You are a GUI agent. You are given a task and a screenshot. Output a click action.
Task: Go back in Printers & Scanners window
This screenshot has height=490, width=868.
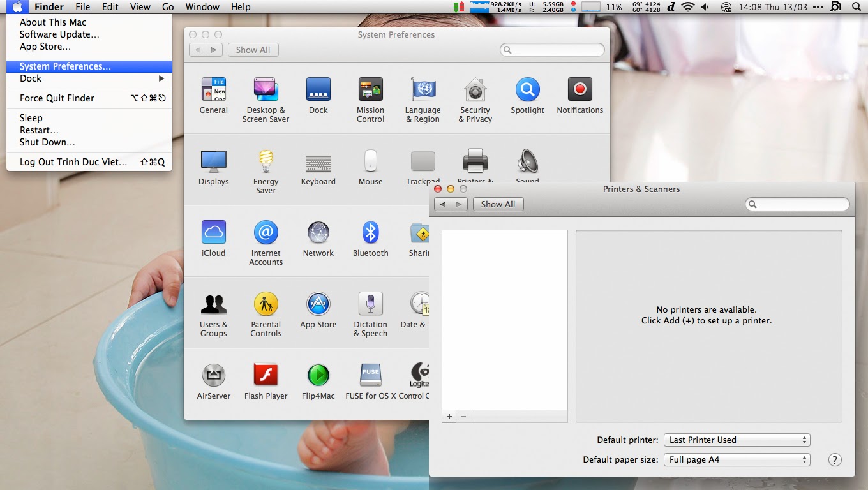(443, 204)
